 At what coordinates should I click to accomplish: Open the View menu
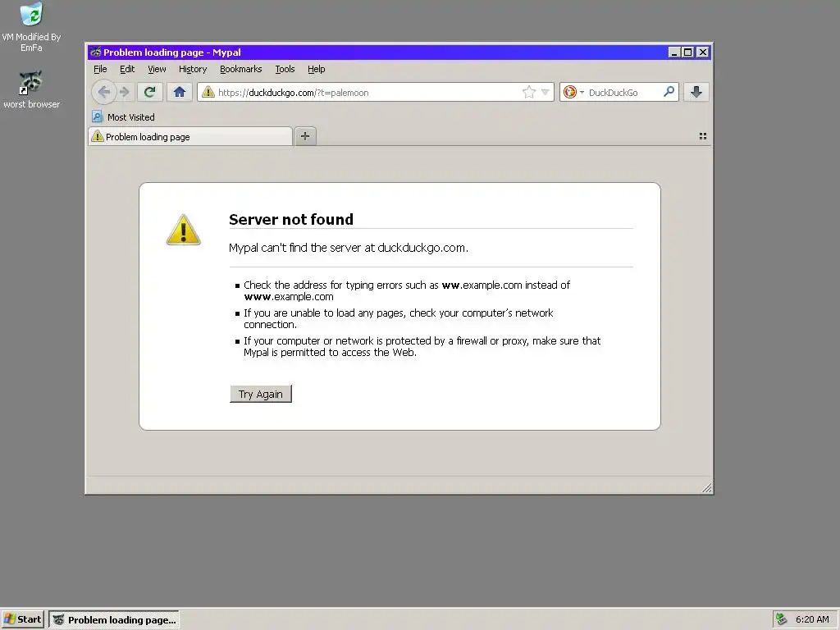coord(157,69)
